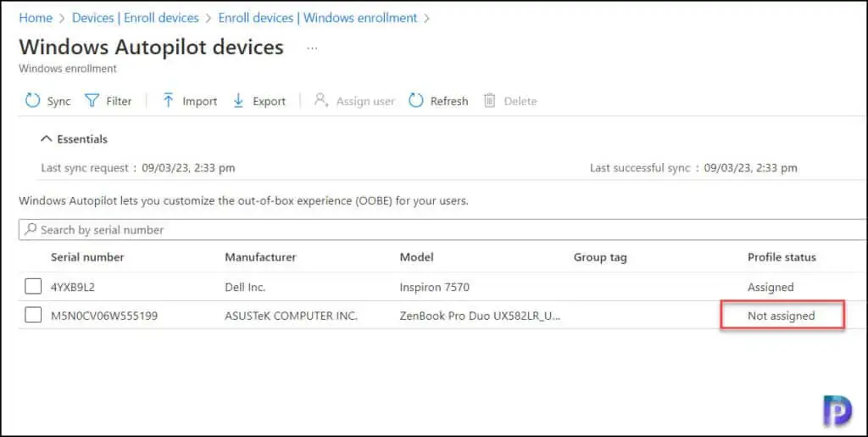Collapse the Essentials section
The image size is (868, 437).
pyautogui.click(x=75, y=139)
